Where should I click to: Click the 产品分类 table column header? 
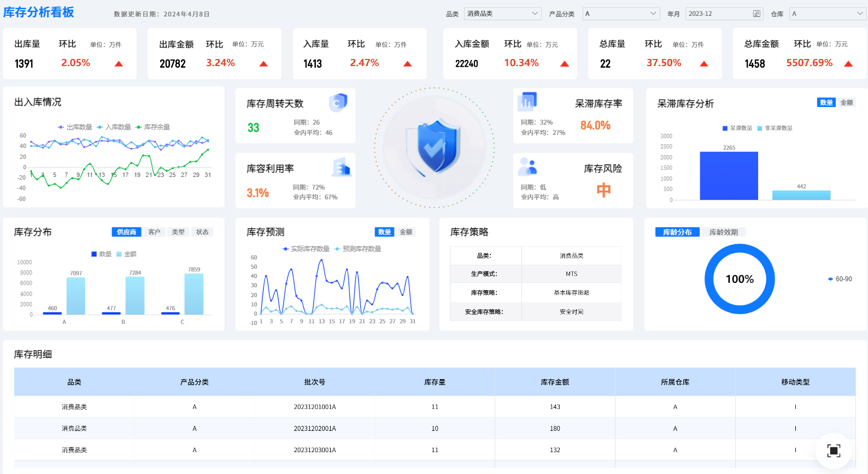[x=195, y=382]
